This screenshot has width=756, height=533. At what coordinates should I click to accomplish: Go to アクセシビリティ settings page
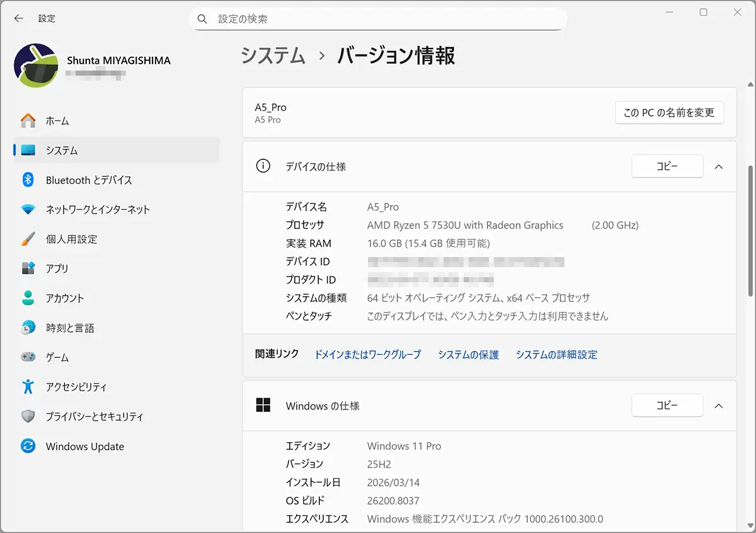76,387
